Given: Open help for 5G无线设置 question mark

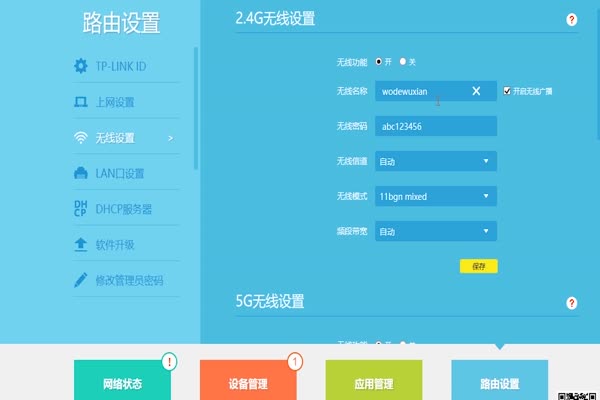Looking at the screenshot, I should point(571,303).
